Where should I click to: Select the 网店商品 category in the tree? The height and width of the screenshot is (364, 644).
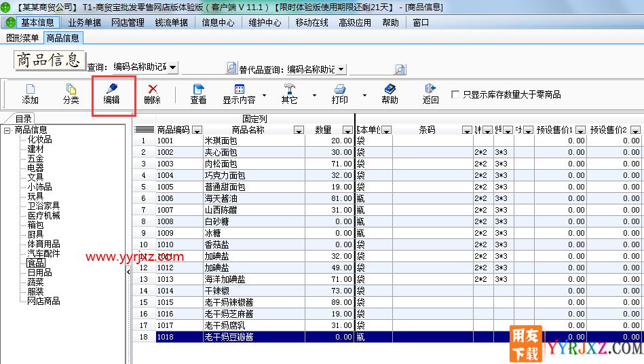click(43, 301)
